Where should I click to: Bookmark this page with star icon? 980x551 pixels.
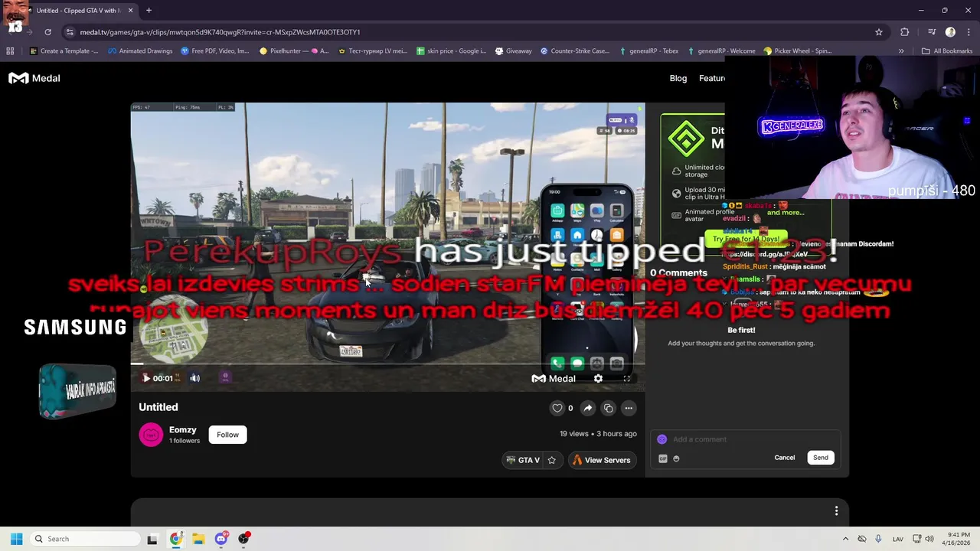click(879, 32)
